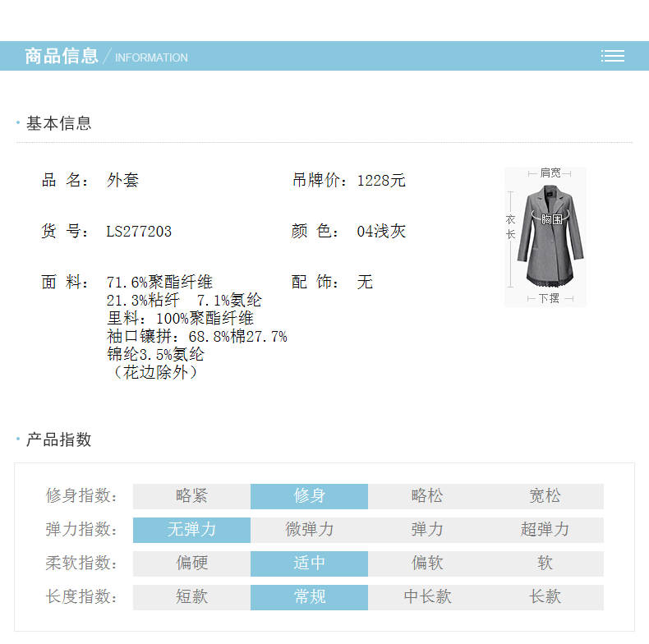The width and height of the screenshot is (649, 644).
Task: Select 长款 length option
Action: tap(545, 597)
